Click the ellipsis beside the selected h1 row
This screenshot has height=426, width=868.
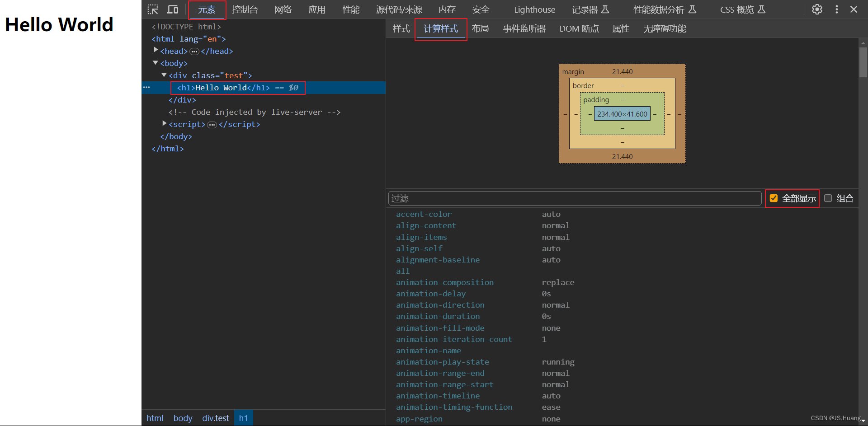146,87
